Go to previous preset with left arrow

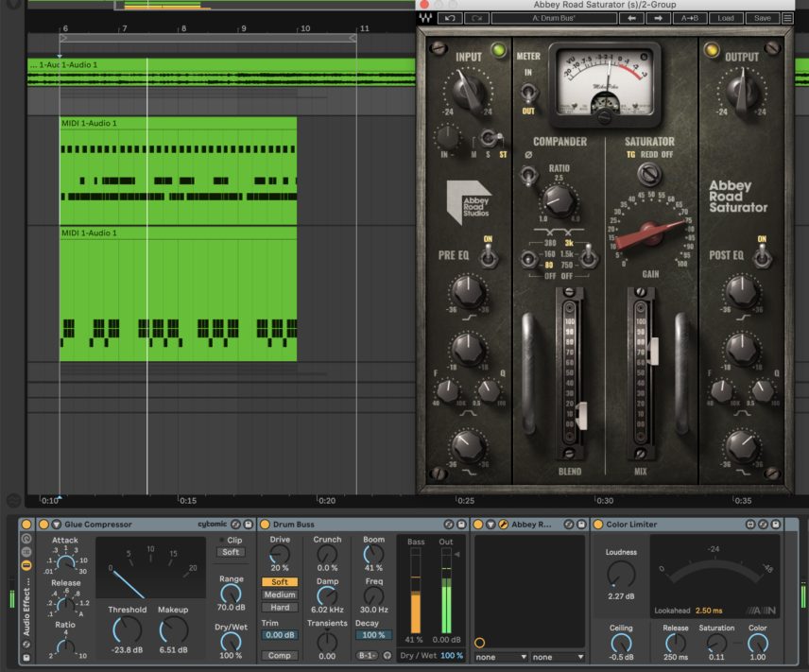[x=631, y=19]
